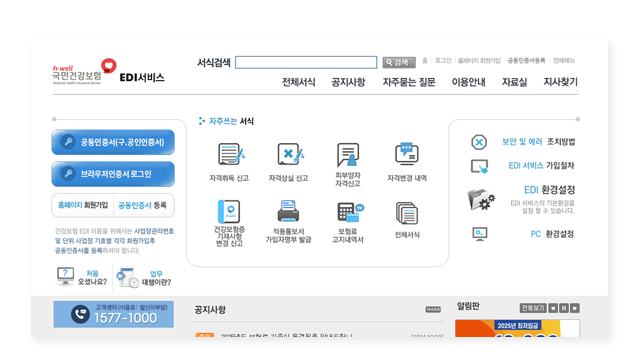Click 처음 오셨나요? link text

click(92, 278)
